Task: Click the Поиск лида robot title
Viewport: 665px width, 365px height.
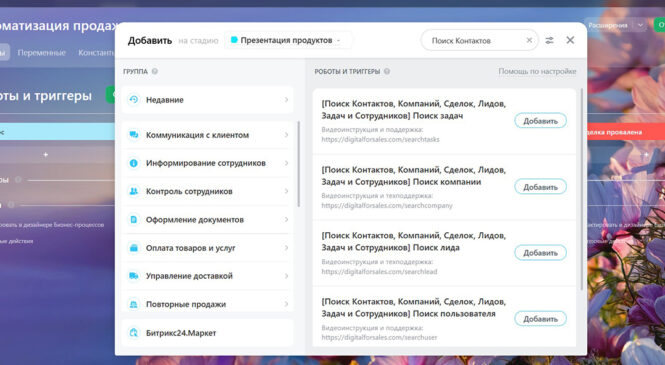Action: pyautogui.click(x=414, y=241)
